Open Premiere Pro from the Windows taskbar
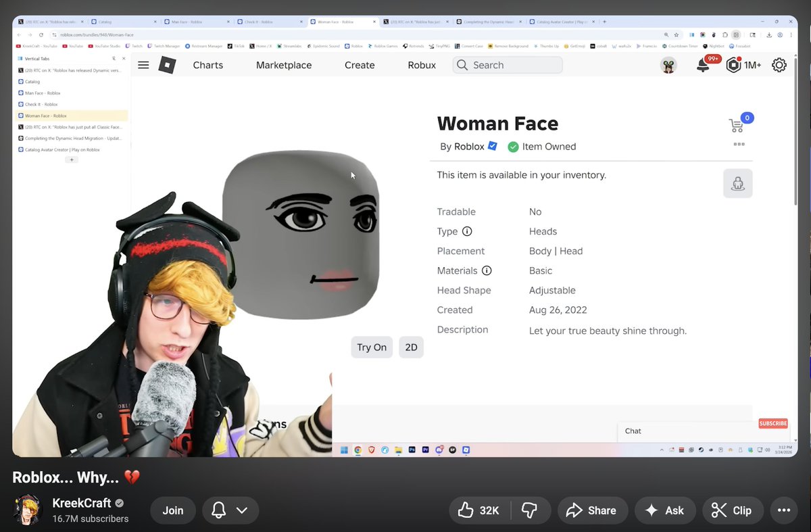811x532 pixels. tap(426, 450)
